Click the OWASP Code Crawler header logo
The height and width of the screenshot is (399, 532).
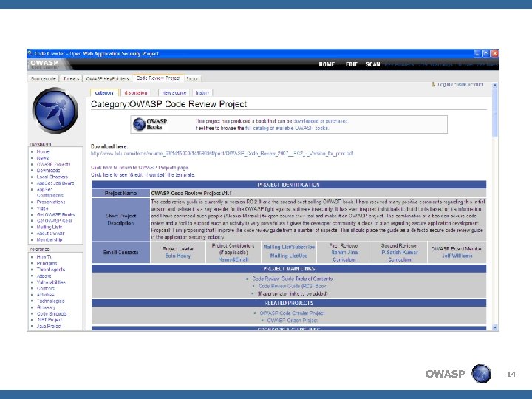click(x=47, y=64)
